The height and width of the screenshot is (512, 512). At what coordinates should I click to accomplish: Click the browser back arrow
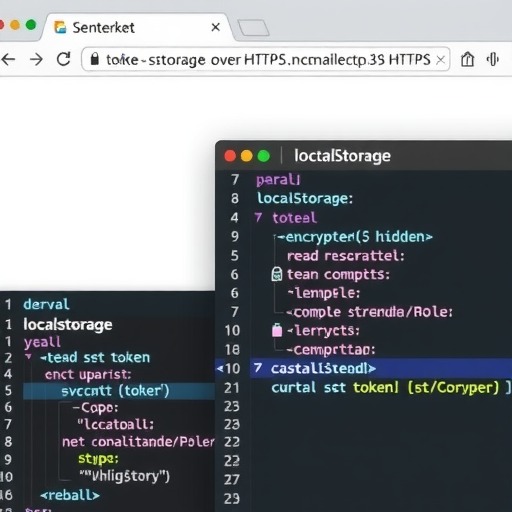click(8, 60)
